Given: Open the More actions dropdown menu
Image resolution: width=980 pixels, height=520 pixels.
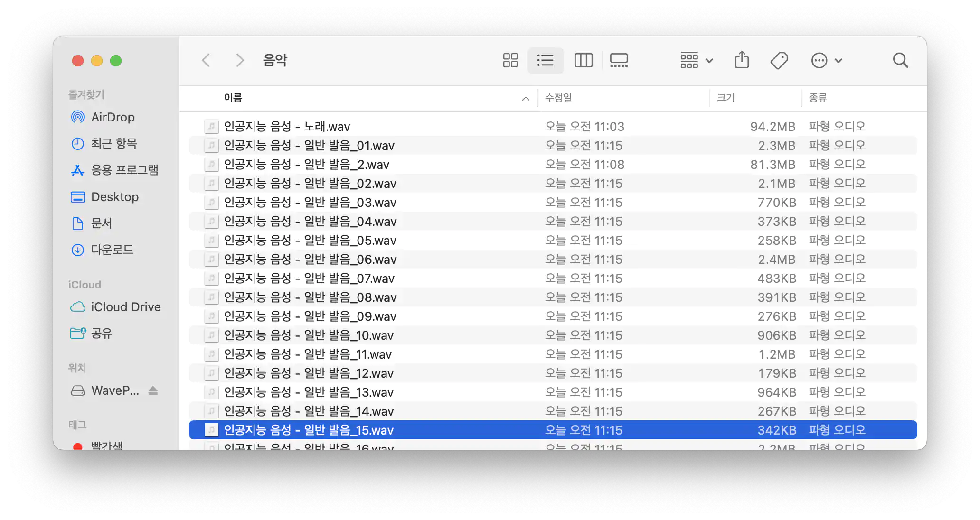Looking at the screenshot, I should [x=826, y=60].
